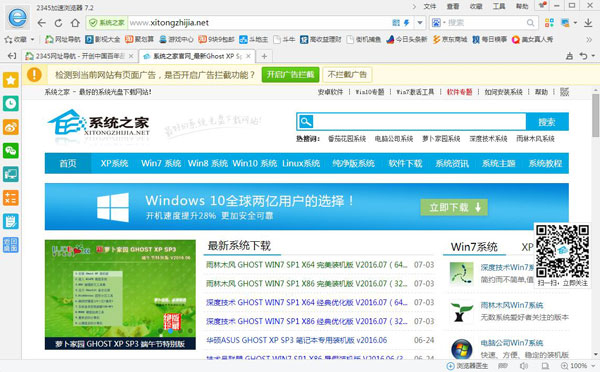Open the browser home page icon

pos(75,23)
